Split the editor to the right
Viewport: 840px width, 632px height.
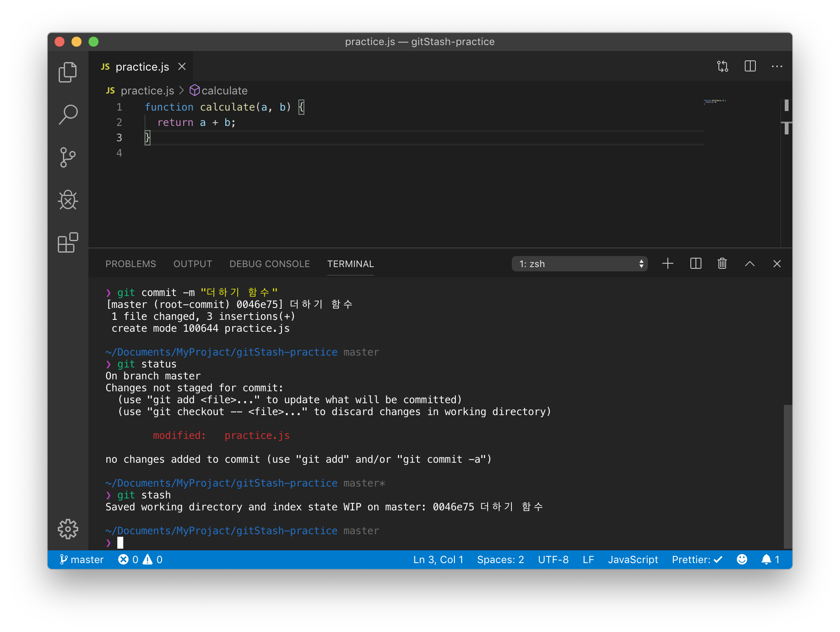(x=750, y=66)
